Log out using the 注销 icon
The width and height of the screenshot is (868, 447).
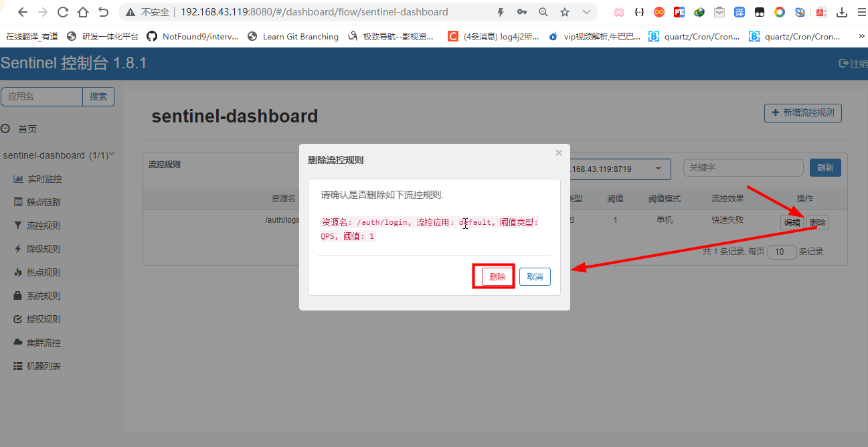[845, 63]
